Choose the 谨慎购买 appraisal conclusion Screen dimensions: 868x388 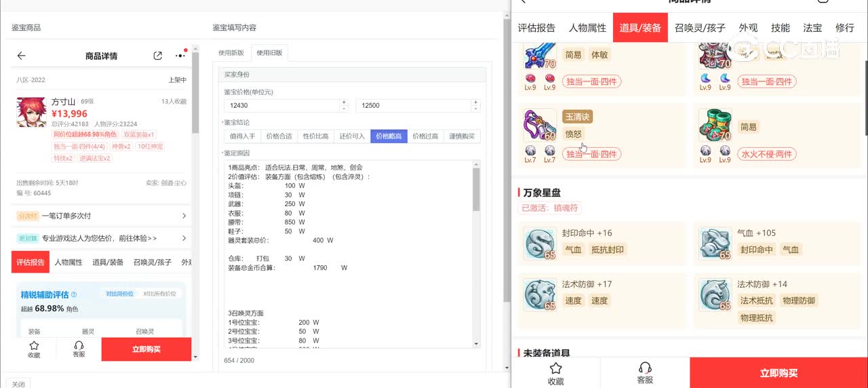(462, 136)
